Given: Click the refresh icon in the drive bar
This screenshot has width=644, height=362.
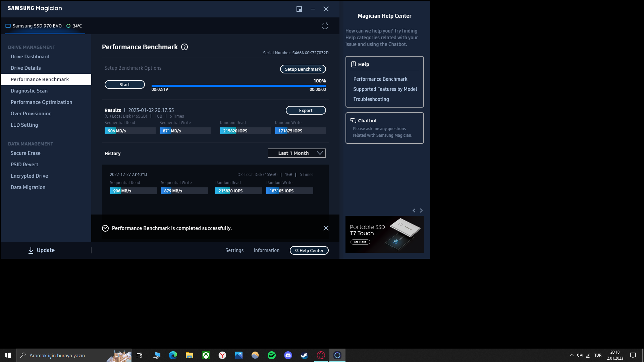Looking at the screenshot, I should 325,26.
